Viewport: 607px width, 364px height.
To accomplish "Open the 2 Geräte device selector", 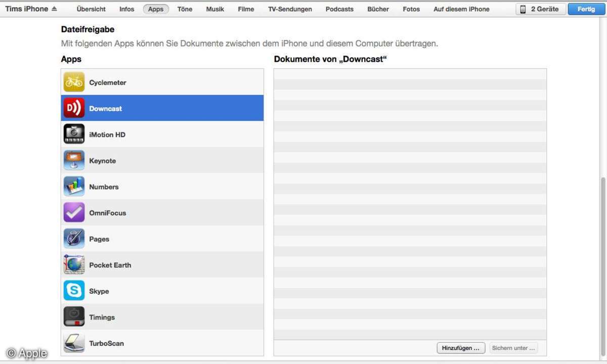I will pyautogui.click(x=541, y=9).
